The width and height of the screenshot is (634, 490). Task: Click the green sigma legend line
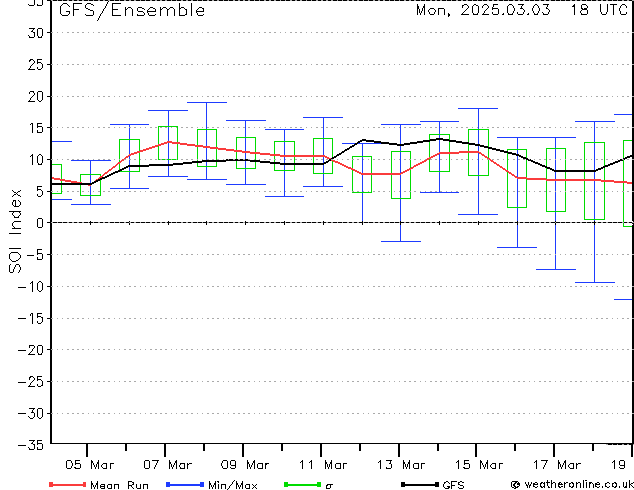coord(302,484)
